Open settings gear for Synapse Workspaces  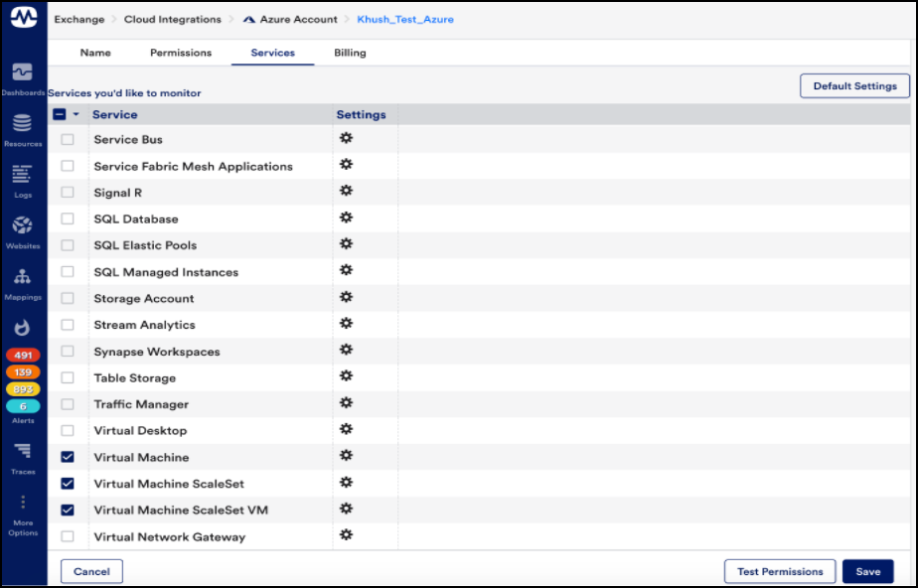tap(346, 350)
